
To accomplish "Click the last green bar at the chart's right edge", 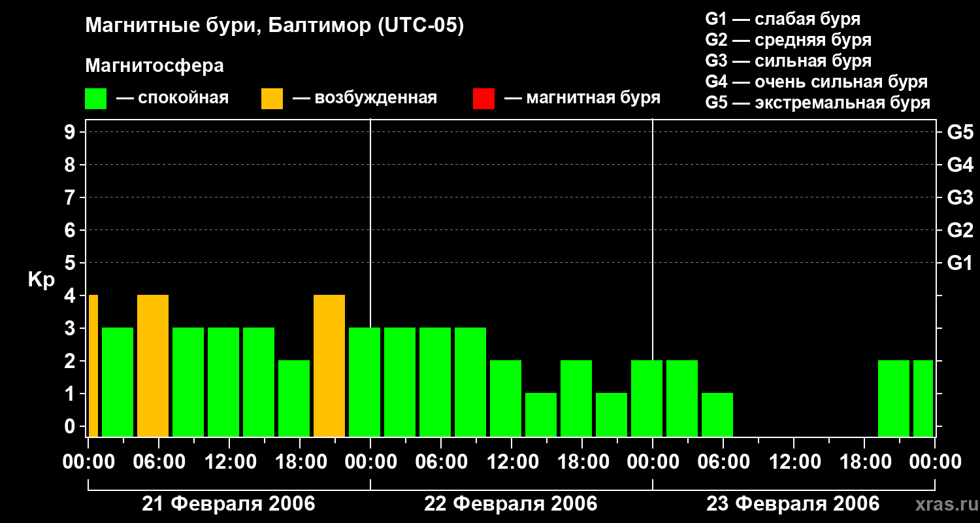I will [x=923, y=398].
